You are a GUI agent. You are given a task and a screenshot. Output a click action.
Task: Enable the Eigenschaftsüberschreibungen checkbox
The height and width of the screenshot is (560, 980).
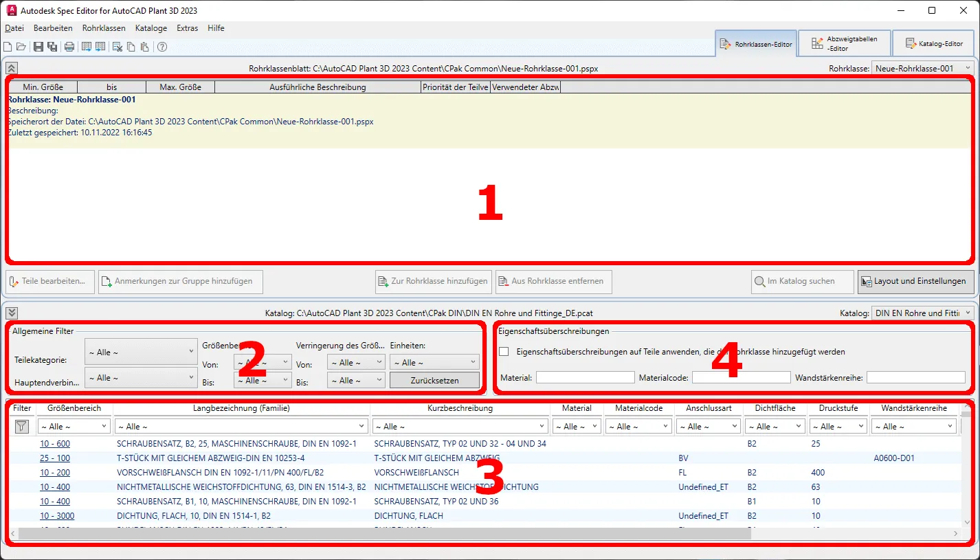[504, 351]
